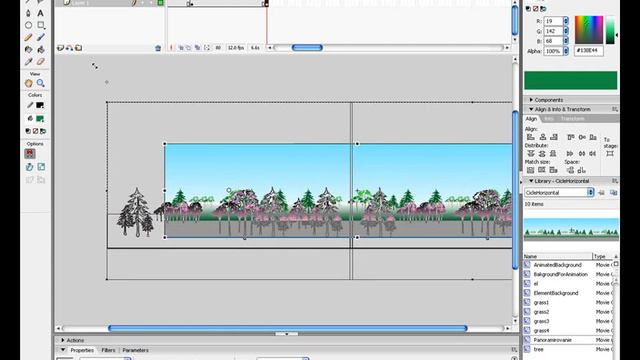Select the Pen tool

pos(28,13)
